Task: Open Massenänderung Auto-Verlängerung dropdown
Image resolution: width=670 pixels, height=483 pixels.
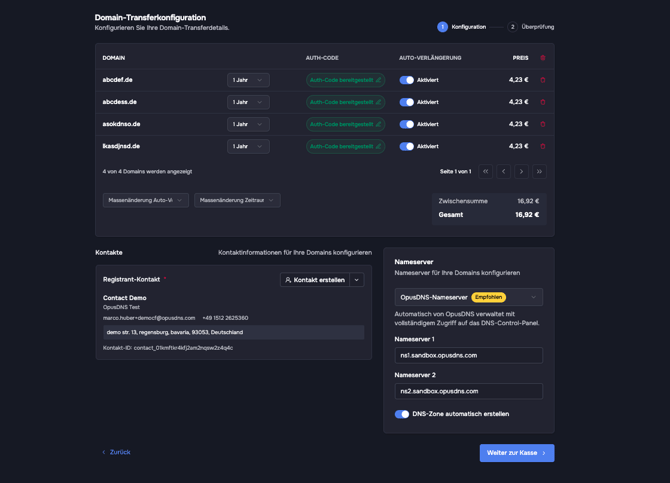Action: (x=146, y=200)
